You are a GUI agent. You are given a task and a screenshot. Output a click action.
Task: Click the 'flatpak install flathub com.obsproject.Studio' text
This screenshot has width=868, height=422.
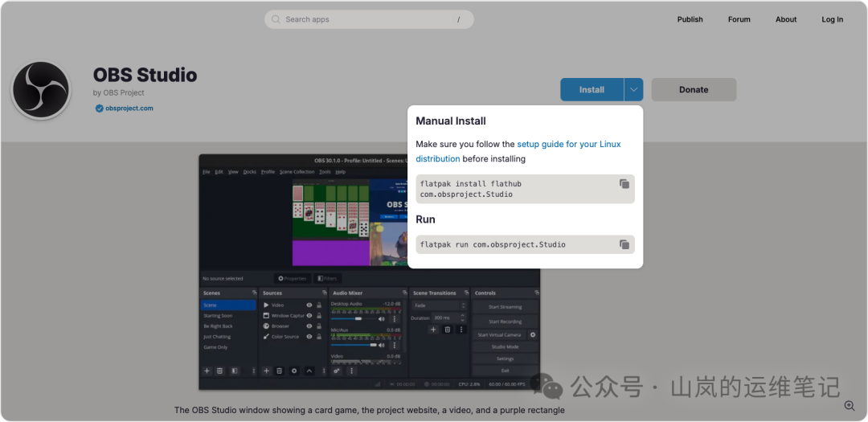click(x=470, y=189)
